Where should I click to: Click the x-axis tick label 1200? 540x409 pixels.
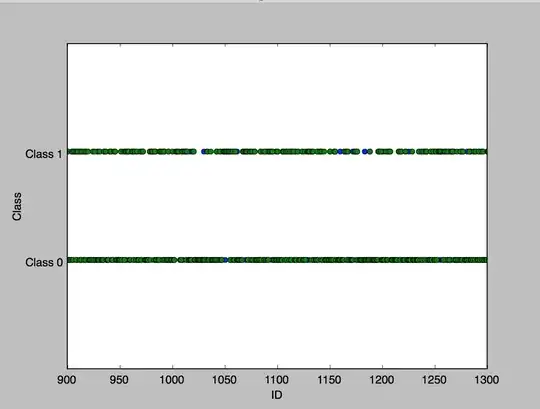pyautogui.click(x=382, y=380)
